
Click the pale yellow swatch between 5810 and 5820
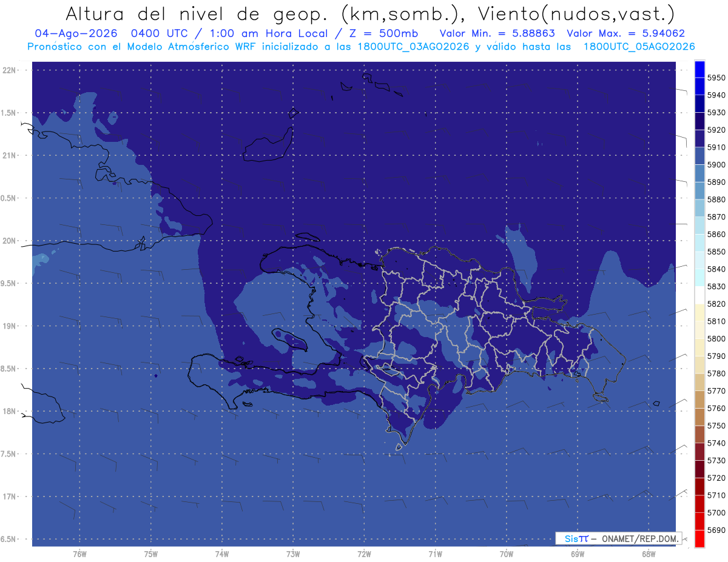[x=699, y=313]
